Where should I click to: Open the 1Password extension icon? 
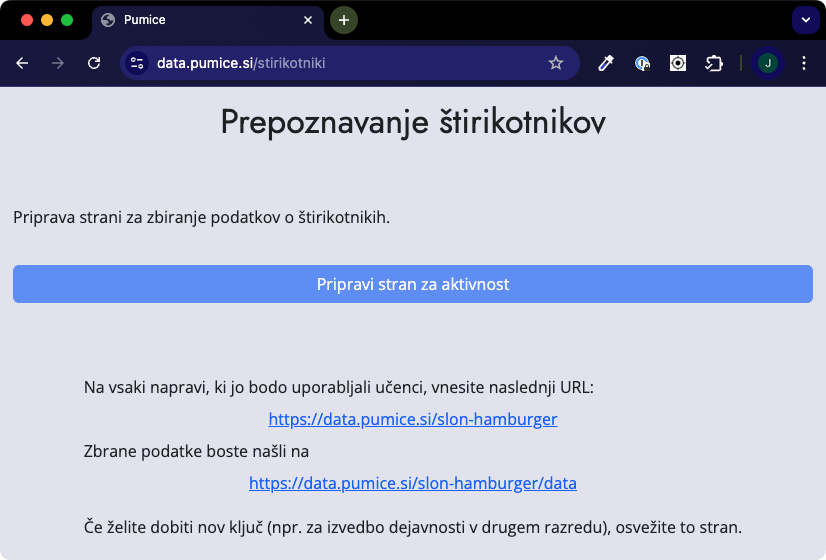pos(643,63)
